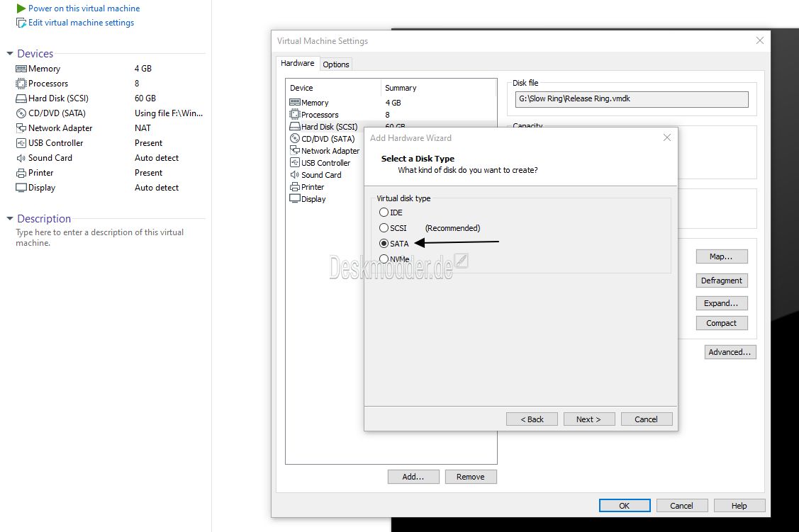Click '60 GB' hard disk value in Devices
The image size is (799, 532).
[145, 98]
